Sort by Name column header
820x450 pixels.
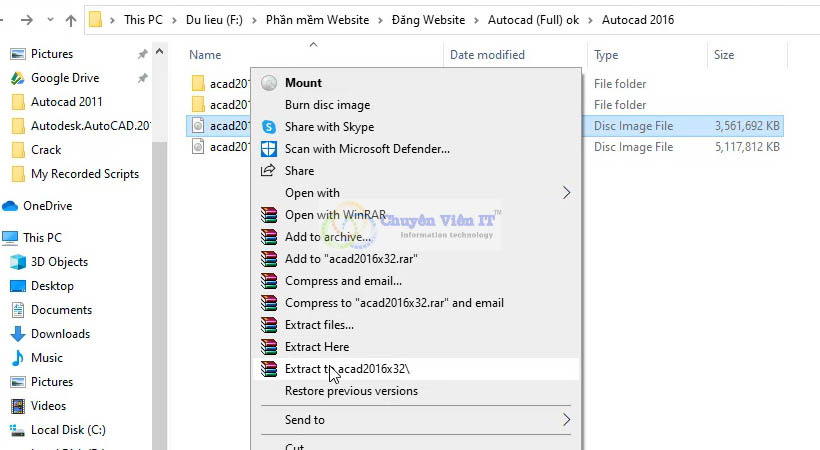pos(205,54)
